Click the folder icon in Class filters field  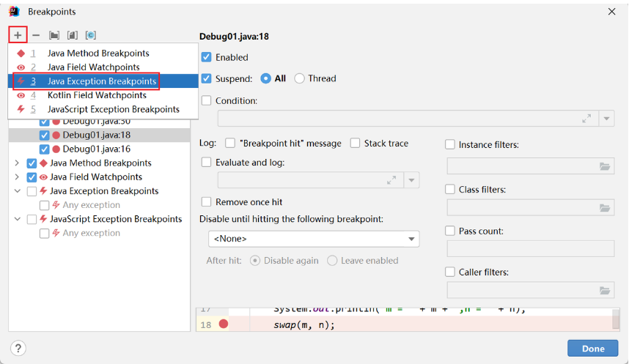605,208
